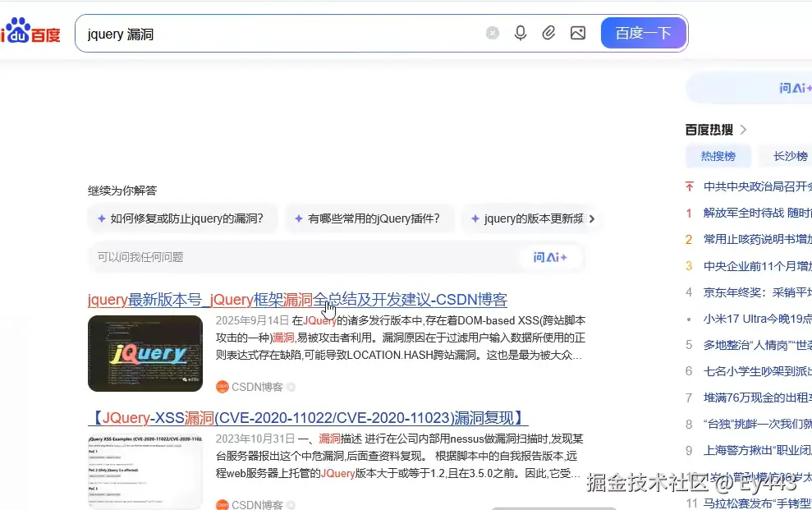Click the pinned-top arrow icon in hot list
Image resolution: width=812 pixels, height=510 pixels.
tap(690, 186)
